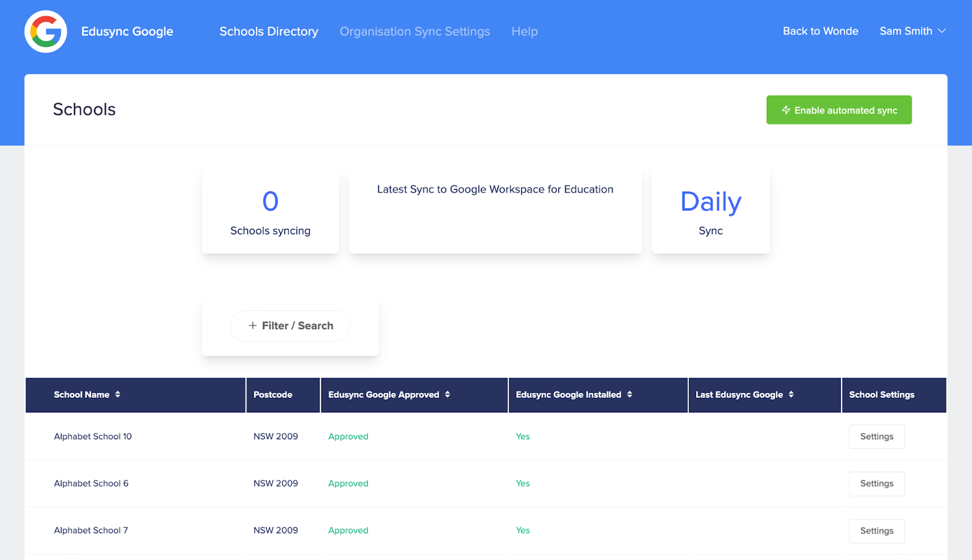Go Back to Wonde
This screenshot has height=560, width=972.
coord(820,31)
